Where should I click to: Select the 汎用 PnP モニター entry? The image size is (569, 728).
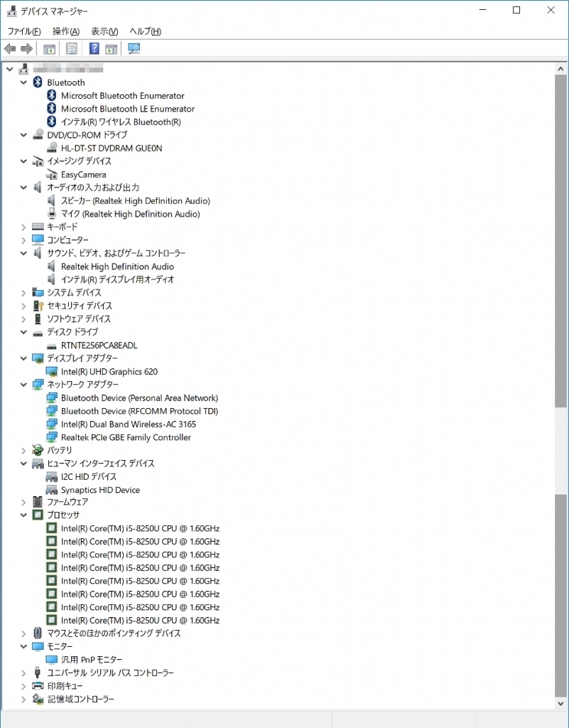pos(92,659)
